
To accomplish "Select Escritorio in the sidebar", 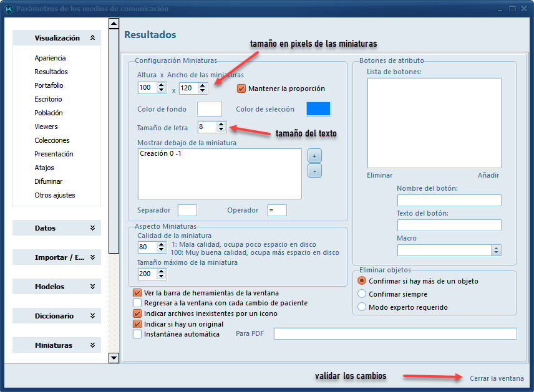I will click(x=48, y=99).
